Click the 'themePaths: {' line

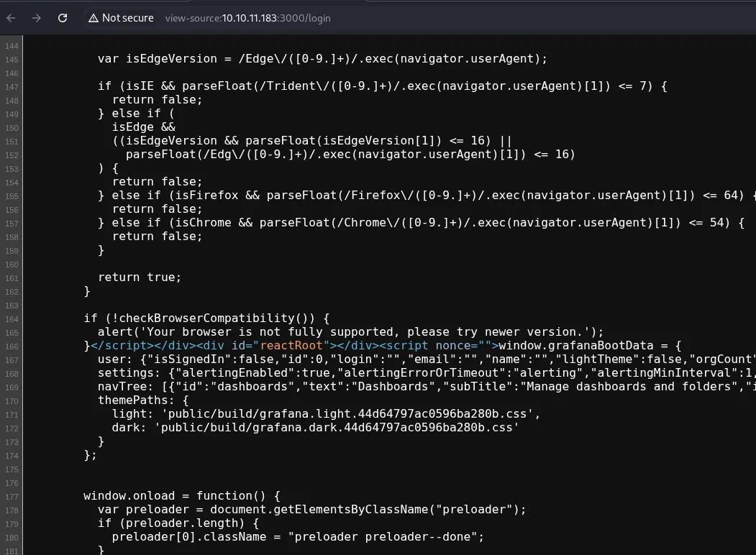[143, 400]
